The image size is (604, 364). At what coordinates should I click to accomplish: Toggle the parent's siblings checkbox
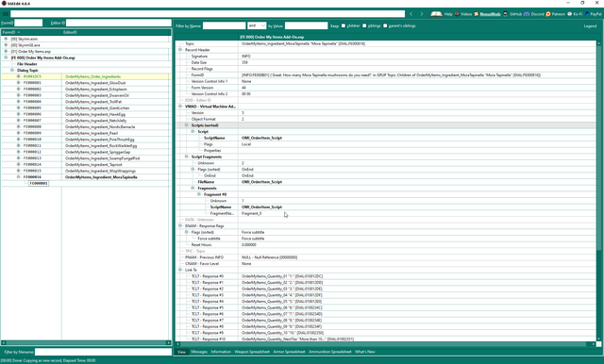point(385,25)
